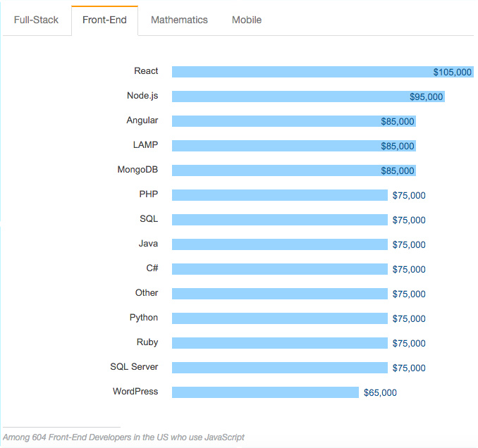Select the C# salary bar
Viewport: 478px width, 448px height.
pyautogui.click(x=280, y=269)
